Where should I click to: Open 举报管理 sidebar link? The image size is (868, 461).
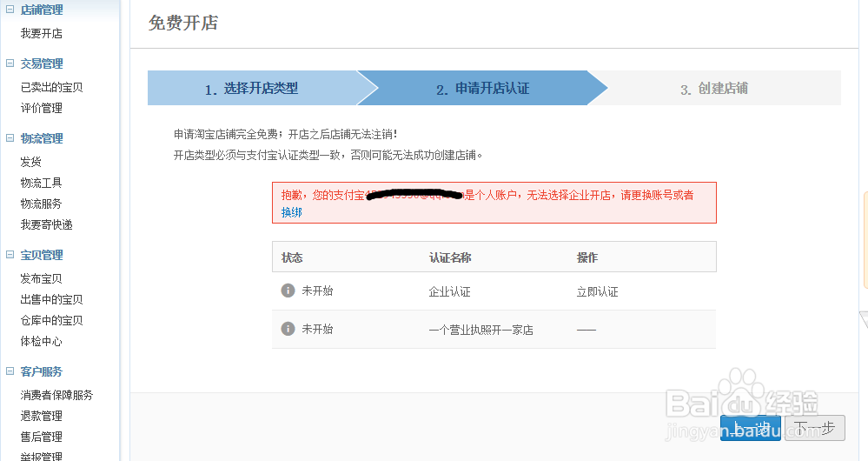[x=42, y=456]
